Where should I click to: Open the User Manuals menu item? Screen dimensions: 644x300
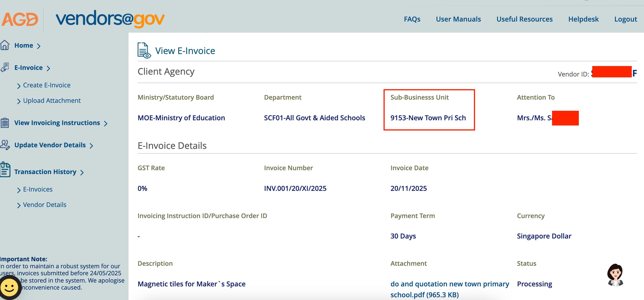tap(458, 19)
